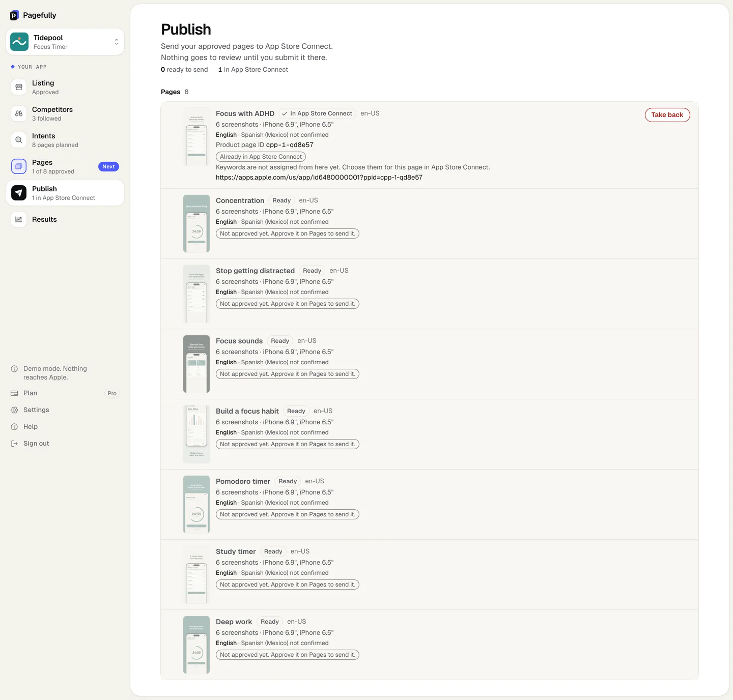Go to Intents section
The width and height of the screenshot is (733, 700).
65,140
